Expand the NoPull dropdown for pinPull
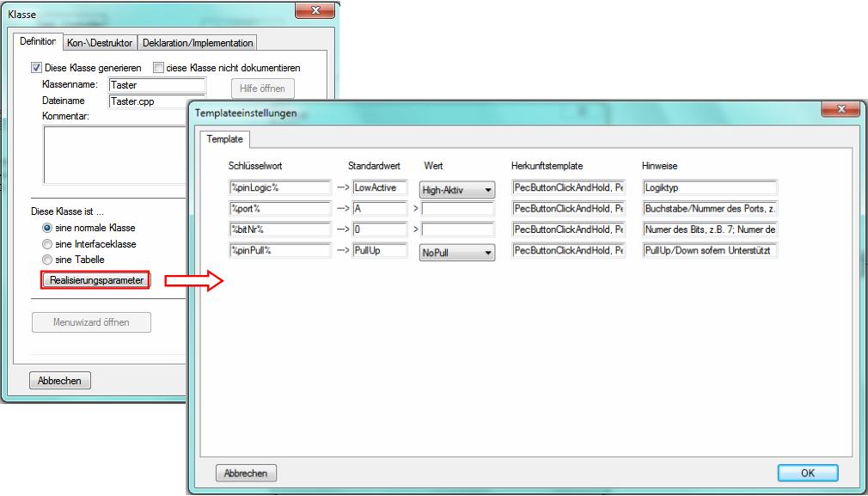This screenshot has height=496, width=868. (456, 253)
